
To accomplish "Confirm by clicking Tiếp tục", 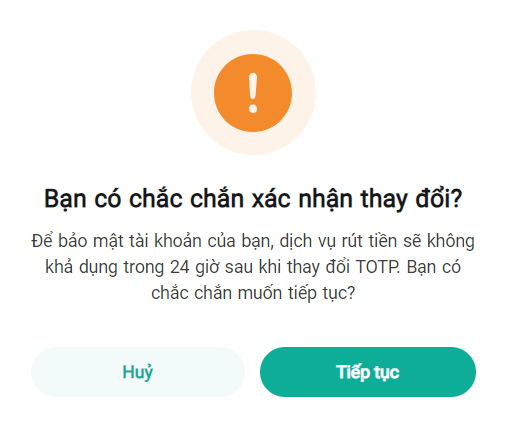I will point(368,372).
